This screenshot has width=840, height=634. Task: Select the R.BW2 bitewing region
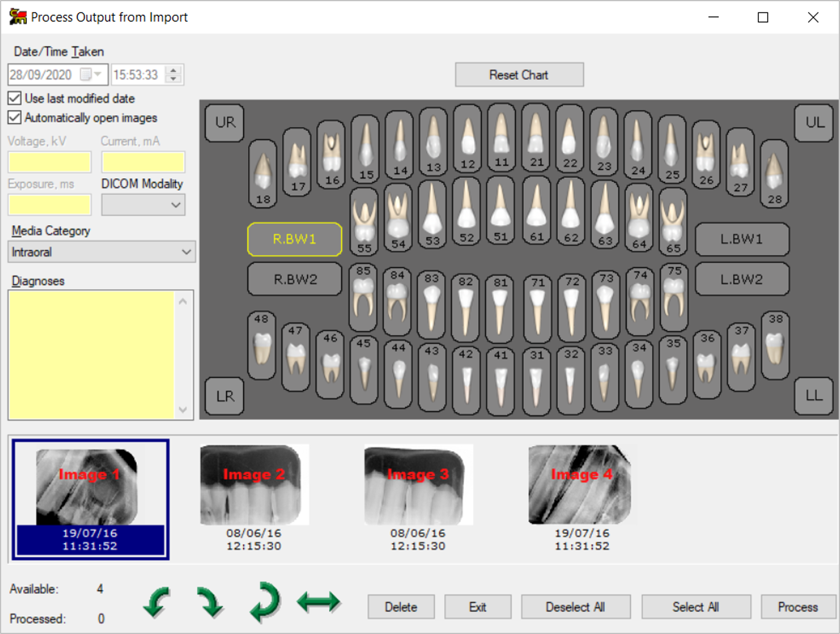[295, 280]
